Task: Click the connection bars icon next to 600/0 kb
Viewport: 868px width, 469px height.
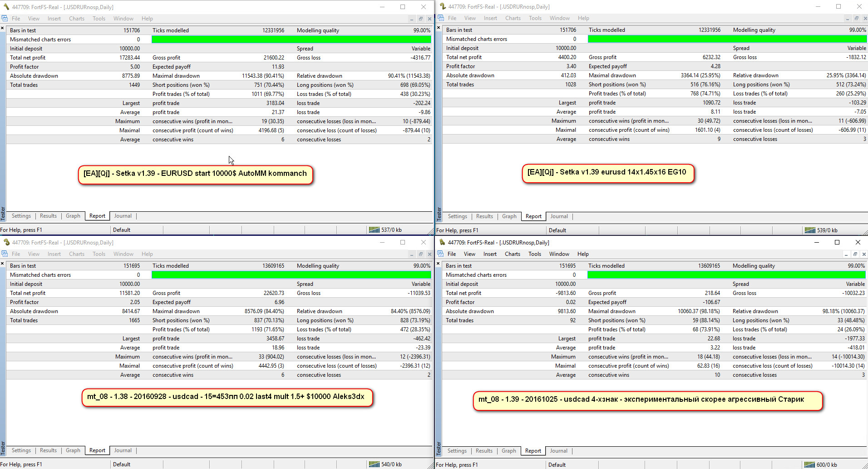Action: click(x=809, y=465)
